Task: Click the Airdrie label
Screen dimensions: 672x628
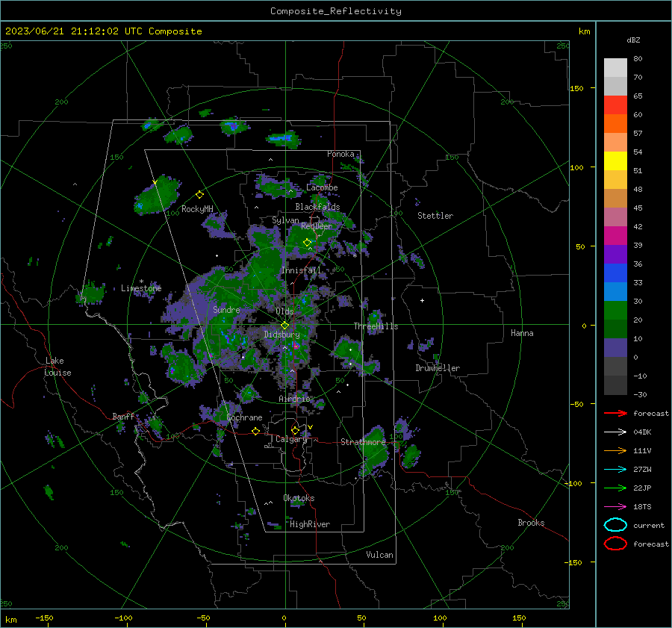Action: 294,399
